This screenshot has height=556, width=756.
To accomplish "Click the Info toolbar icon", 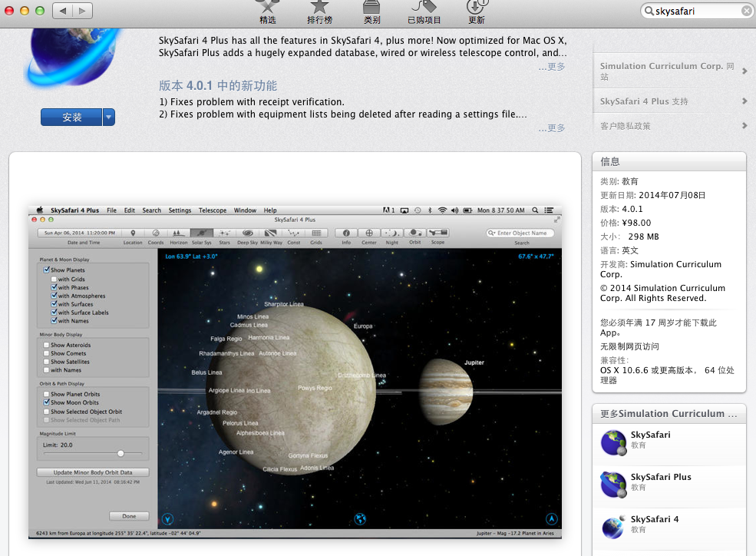I will [x=346, y=233].
